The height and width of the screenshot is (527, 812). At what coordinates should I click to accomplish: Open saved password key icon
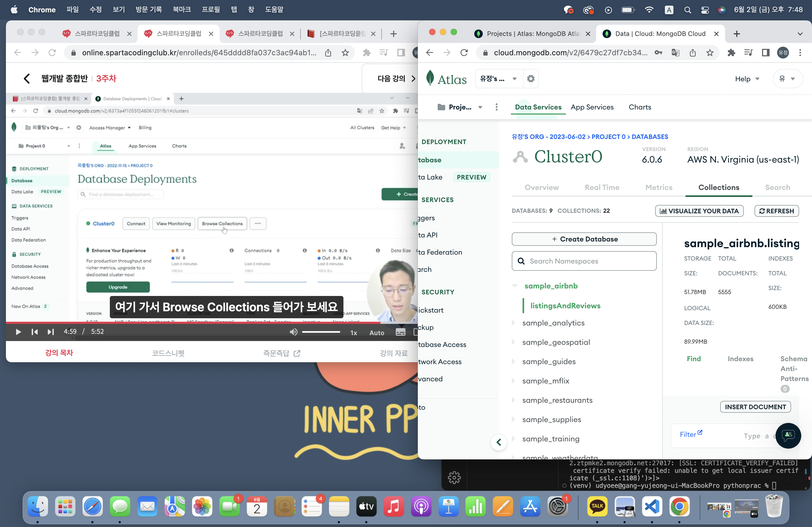click(658, 53)
